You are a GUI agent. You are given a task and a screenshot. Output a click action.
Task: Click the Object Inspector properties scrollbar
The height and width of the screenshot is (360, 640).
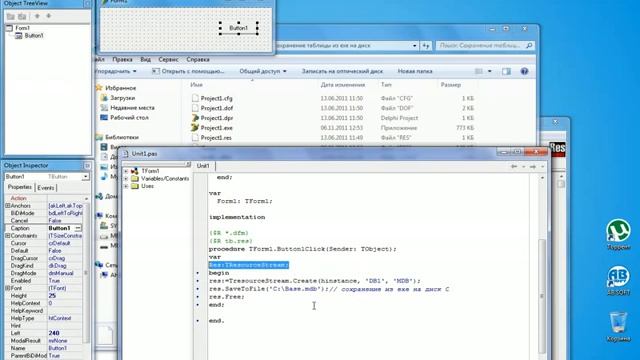(x=86, y=273)
